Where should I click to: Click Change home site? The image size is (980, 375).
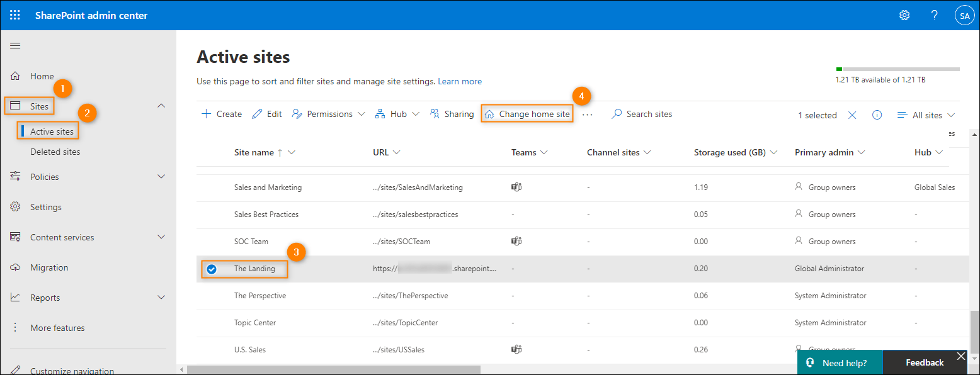point(527,113)
